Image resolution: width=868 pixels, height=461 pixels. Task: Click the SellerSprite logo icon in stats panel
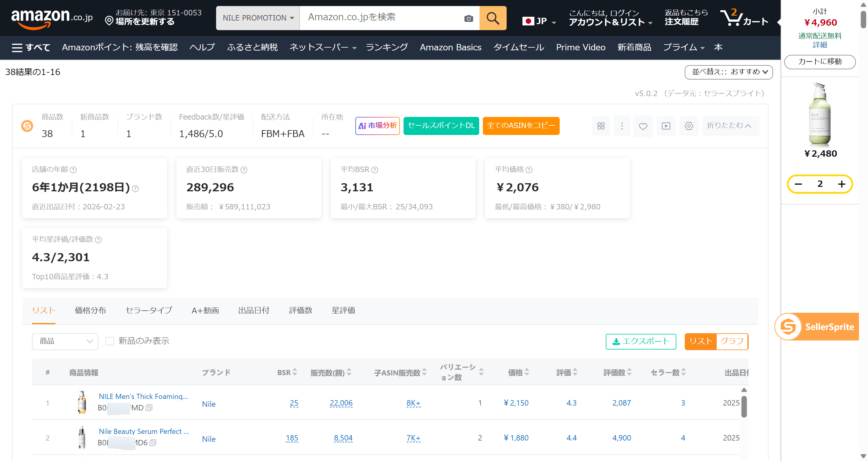(27, 126)
